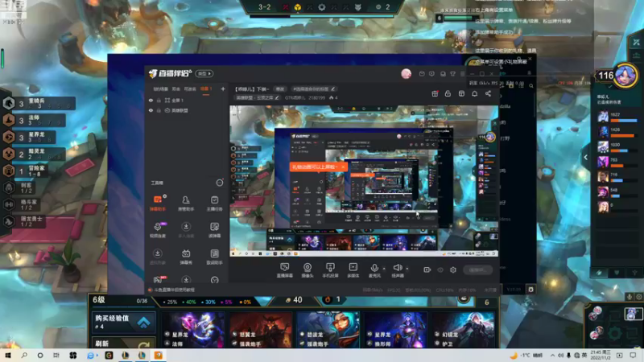Open the 读弹幕 tool

coord(214,230)
